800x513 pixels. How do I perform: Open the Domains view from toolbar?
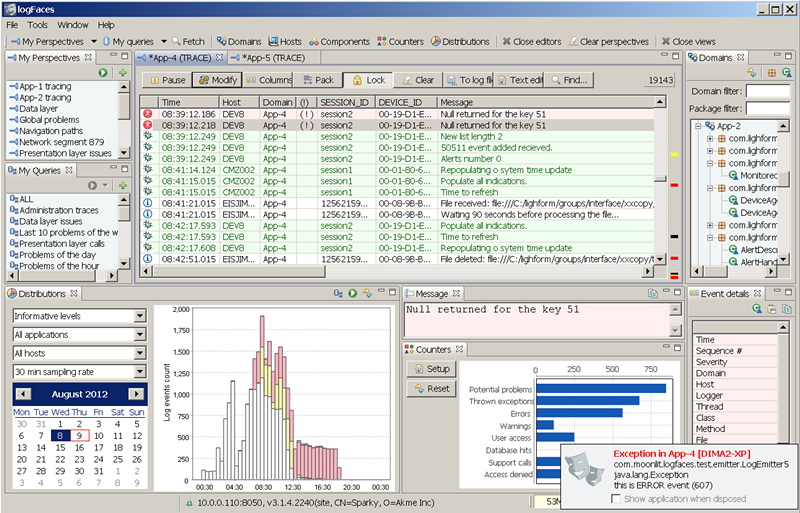tap(238, 42)
